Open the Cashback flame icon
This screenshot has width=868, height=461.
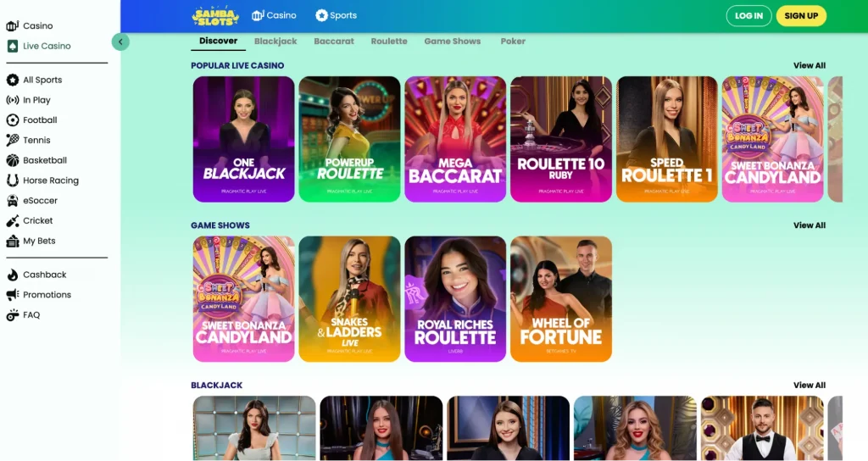(x=12, y=275)
